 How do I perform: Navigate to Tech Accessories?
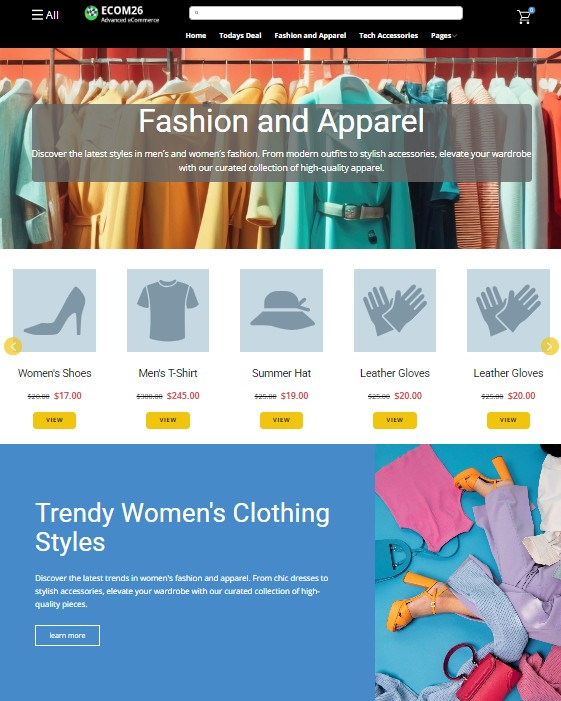pos(388,35)
